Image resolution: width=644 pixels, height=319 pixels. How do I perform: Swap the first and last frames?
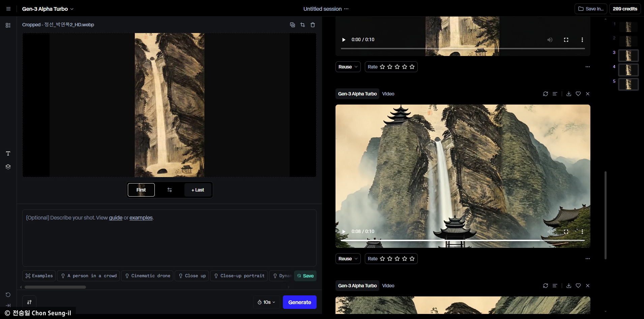tap(170, 190)
